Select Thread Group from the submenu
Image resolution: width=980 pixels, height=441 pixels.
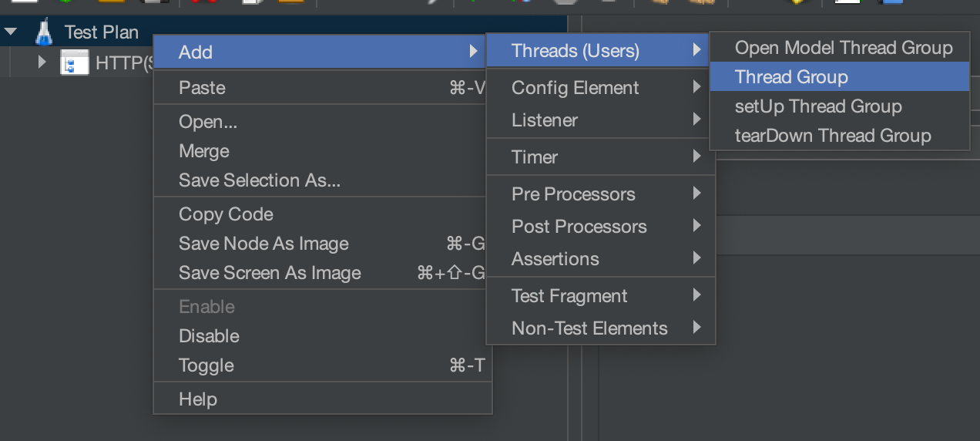tap(791, 77)
